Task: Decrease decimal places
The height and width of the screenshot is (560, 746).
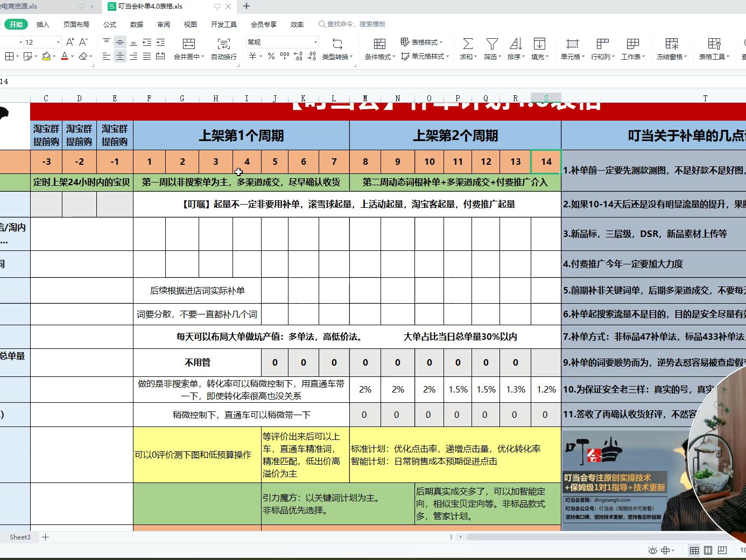Action: (312, 56)
